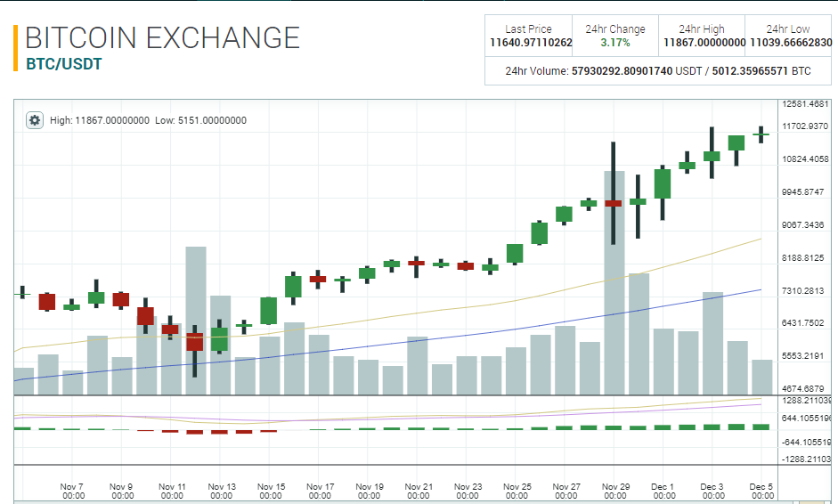This screenshot has height=504, width=838.
Task: Select the green candlestick above Nov 13
Action: point(219,339)
